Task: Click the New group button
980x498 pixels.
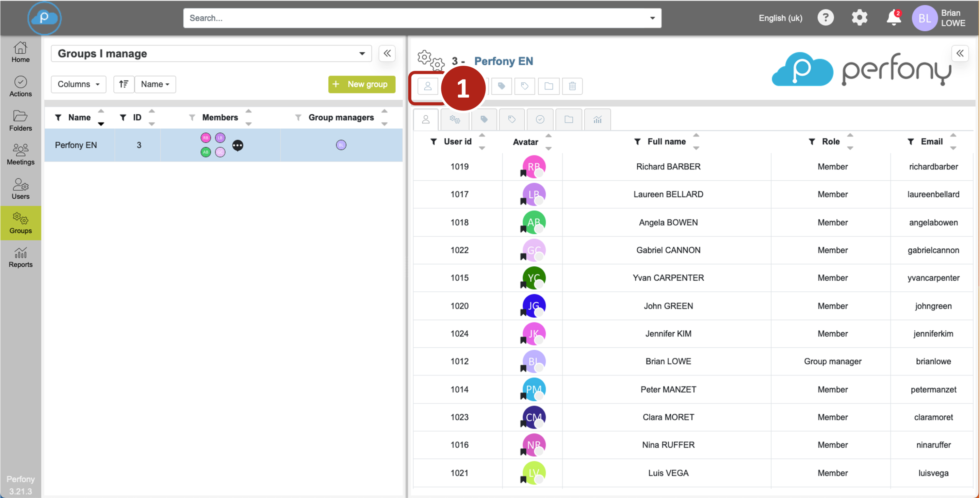Action: point(361,84)
